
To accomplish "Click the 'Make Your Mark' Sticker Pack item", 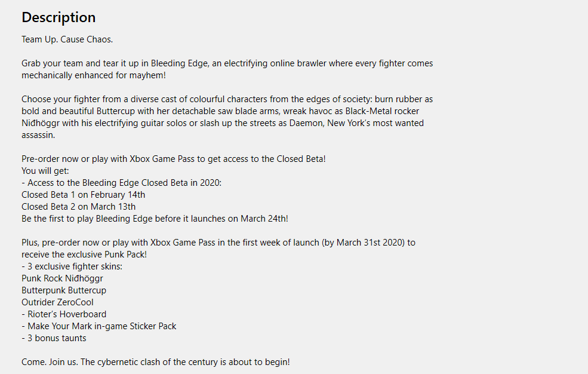I will [99, 326].
